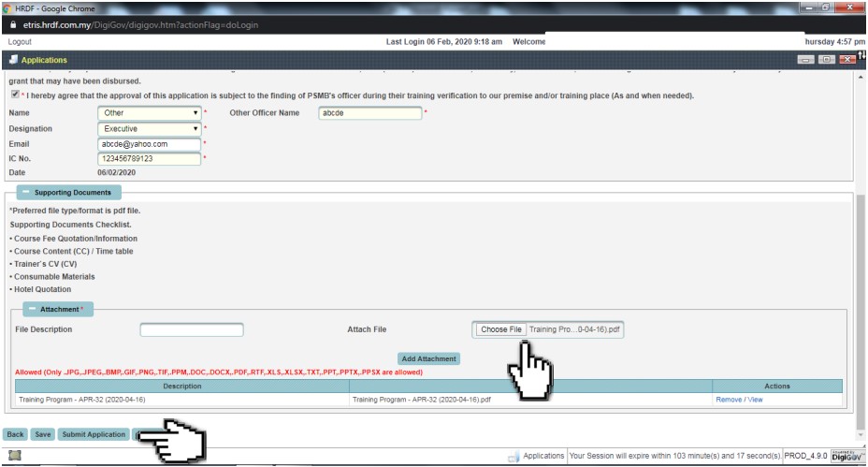Click the bottom-left status bar desktop icon
Screen dimensions: 868x467
click(15, 456)
